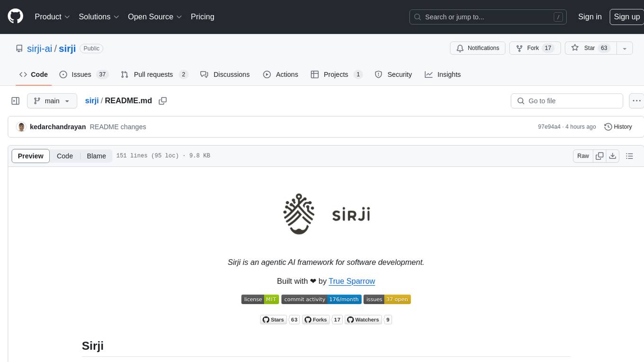Expand the Open Source menu

click(155, 17)
